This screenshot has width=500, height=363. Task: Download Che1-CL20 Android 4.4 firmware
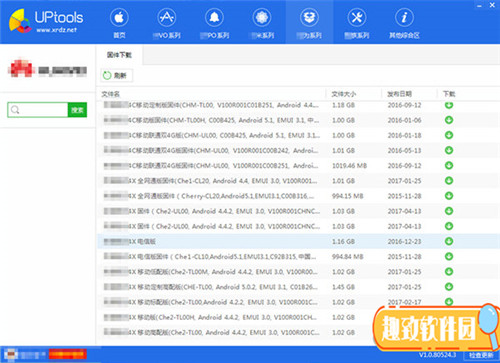(449, 181)
